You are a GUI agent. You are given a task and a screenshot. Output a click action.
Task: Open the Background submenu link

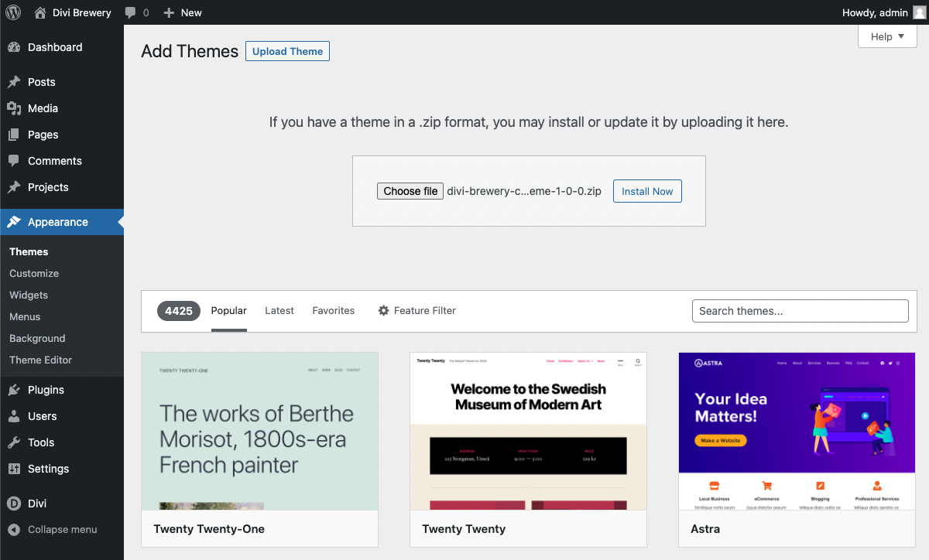coord(37,338)
